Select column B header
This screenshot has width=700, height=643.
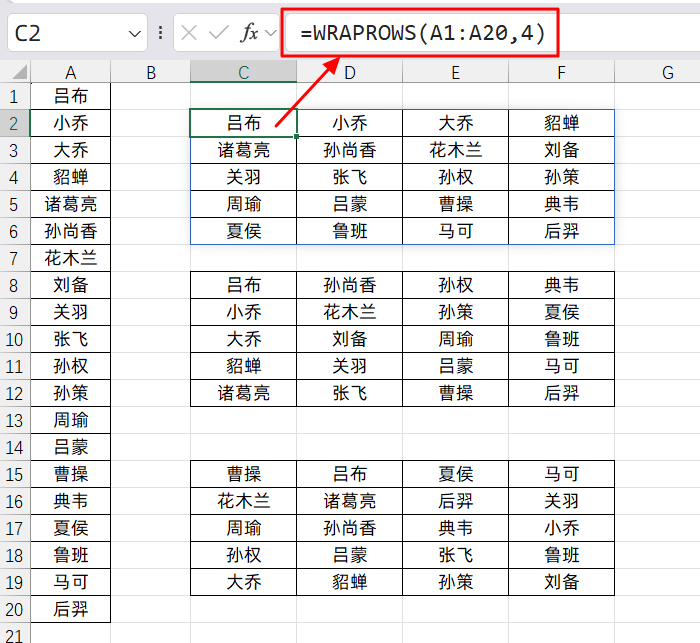(x=151, y=72)
